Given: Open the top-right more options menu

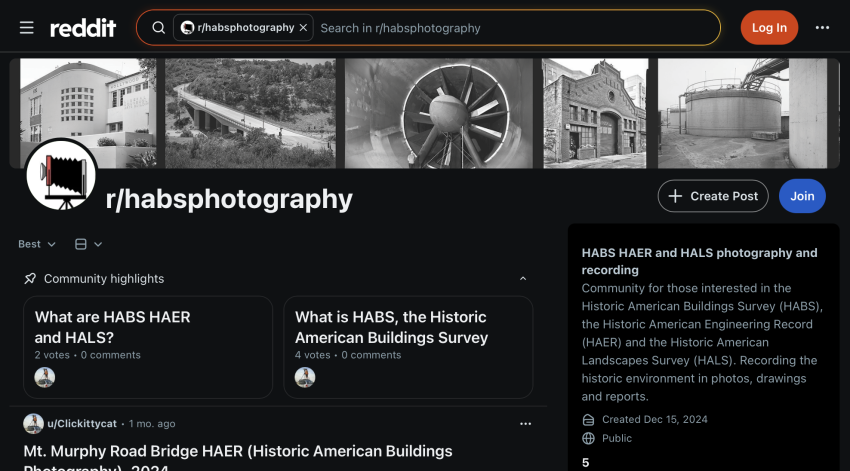Looking at the screenshot, I should click(x=822, y=28).
